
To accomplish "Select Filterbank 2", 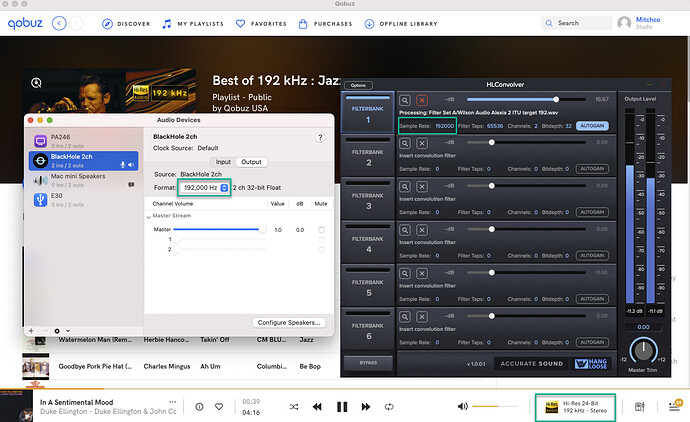I will 368,157.
